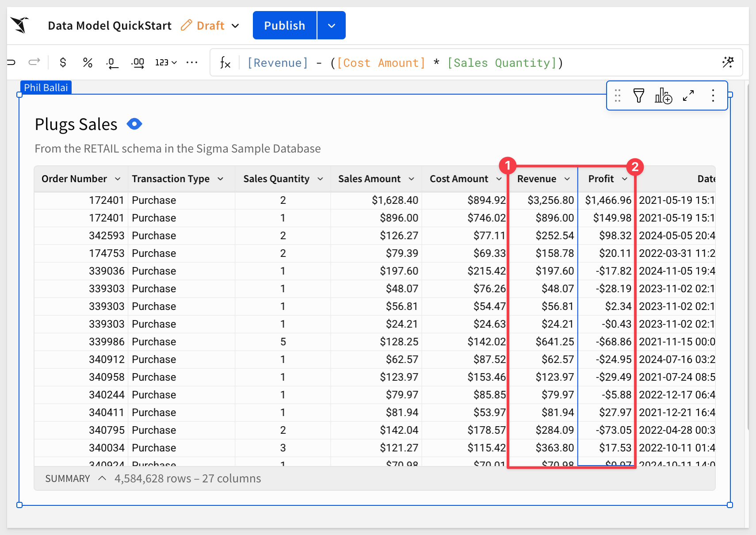Viewport: 756px width, 535px height.
Task: Open the 123 number format dropdown
Action: click(166, 62)
